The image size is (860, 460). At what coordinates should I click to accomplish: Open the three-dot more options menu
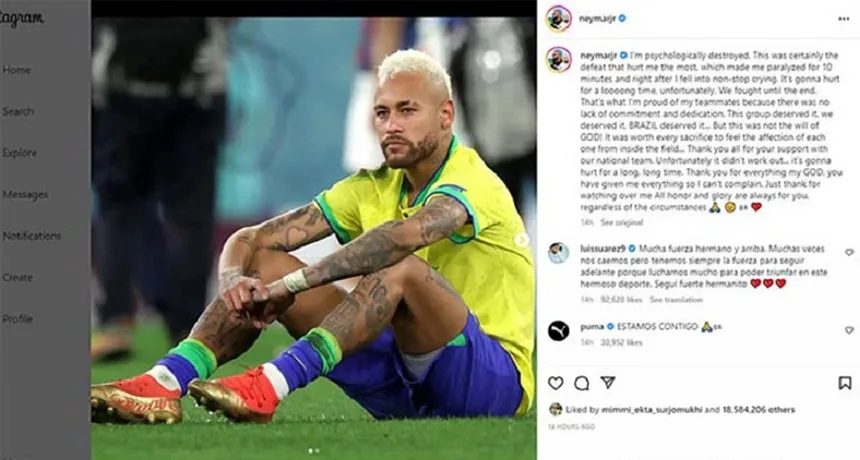point(844,19)
